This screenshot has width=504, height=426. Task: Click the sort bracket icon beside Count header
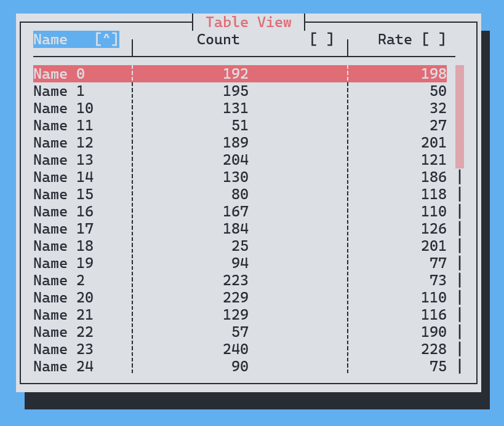(x=321, y=39)
